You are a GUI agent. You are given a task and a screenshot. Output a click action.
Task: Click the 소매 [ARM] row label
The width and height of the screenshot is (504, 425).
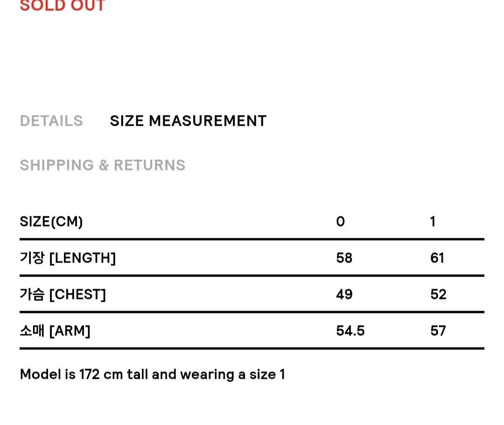tap(55, 330)
